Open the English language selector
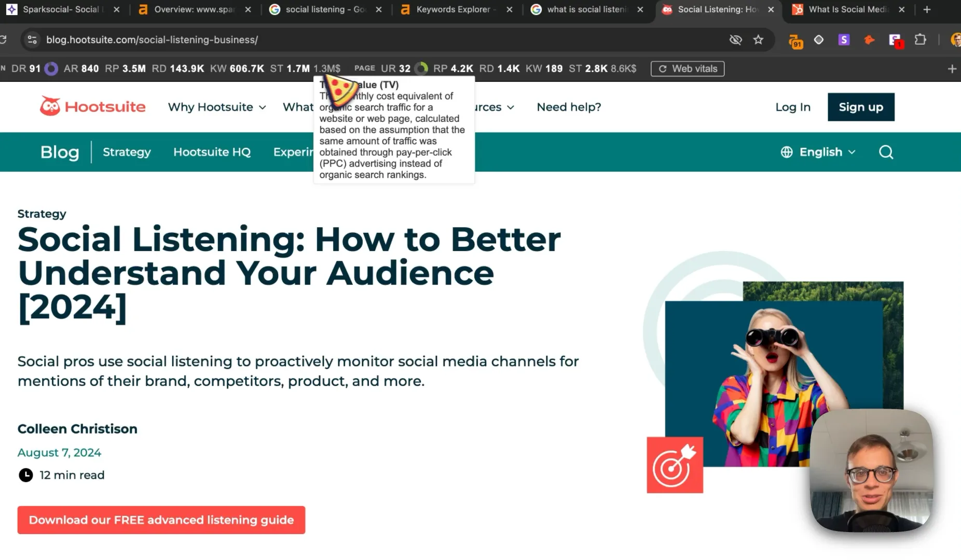 click(x=818, y=152)
